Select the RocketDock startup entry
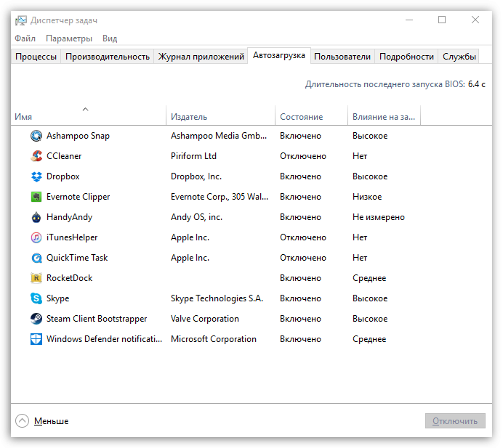Viewport: 503px width, 448px height. (69, 278)
